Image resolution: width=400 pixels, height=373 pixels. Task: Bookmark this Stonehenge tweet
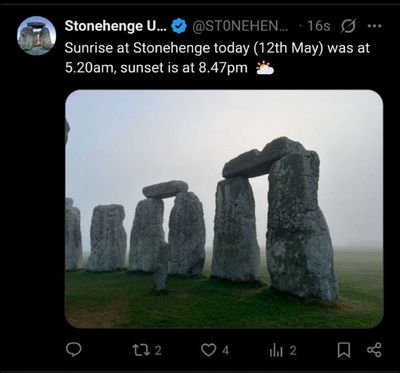344,350
